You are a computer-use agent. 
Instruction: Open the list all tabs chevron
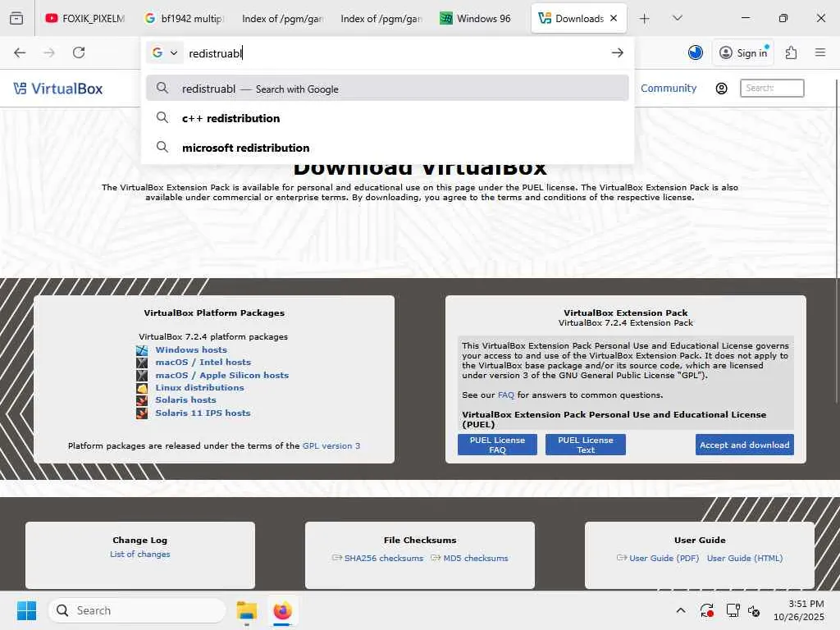[x=677, y=18]
